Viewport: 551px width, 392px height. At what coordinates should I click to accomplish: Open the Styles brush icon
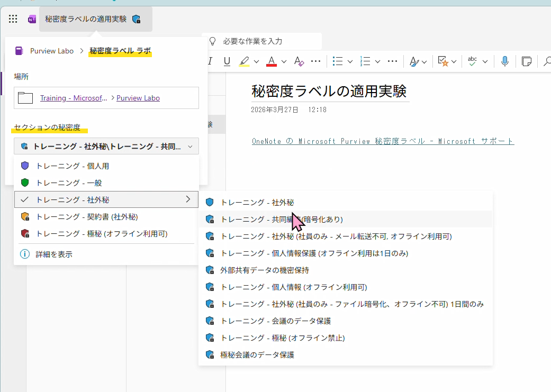[x=414, y=61]
